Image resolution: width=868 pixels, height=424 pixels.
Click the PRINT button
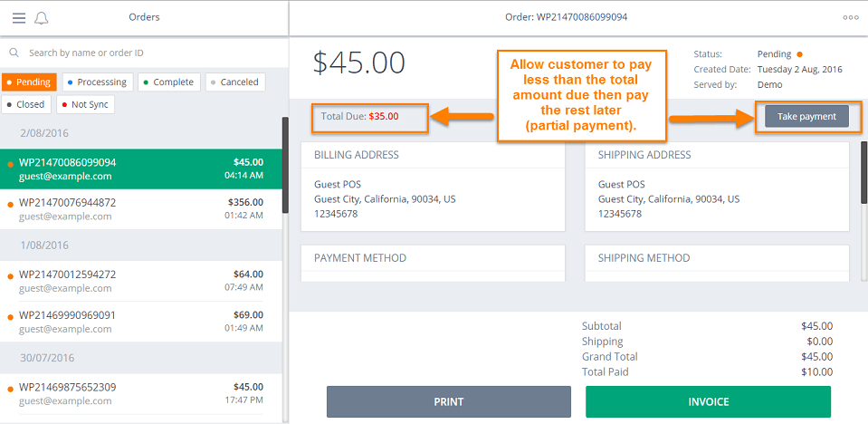448,402
